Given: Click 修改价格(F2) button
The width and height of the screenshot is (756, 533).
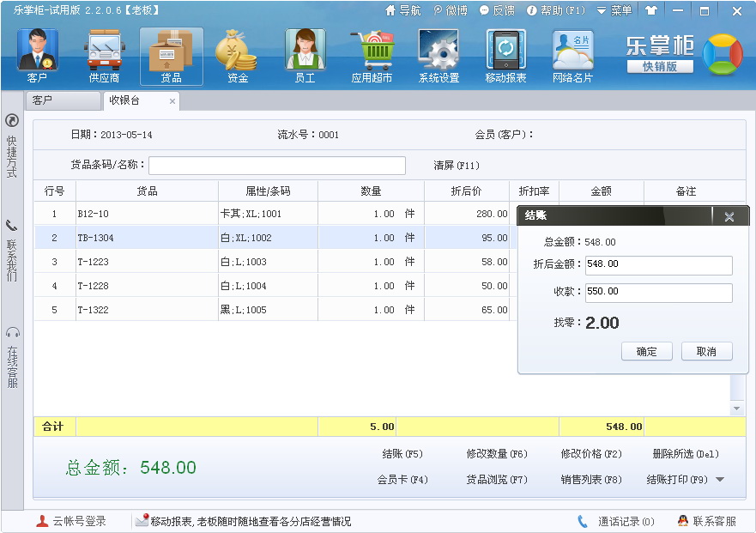Looking at the screenshot, I should coord(591,454).
